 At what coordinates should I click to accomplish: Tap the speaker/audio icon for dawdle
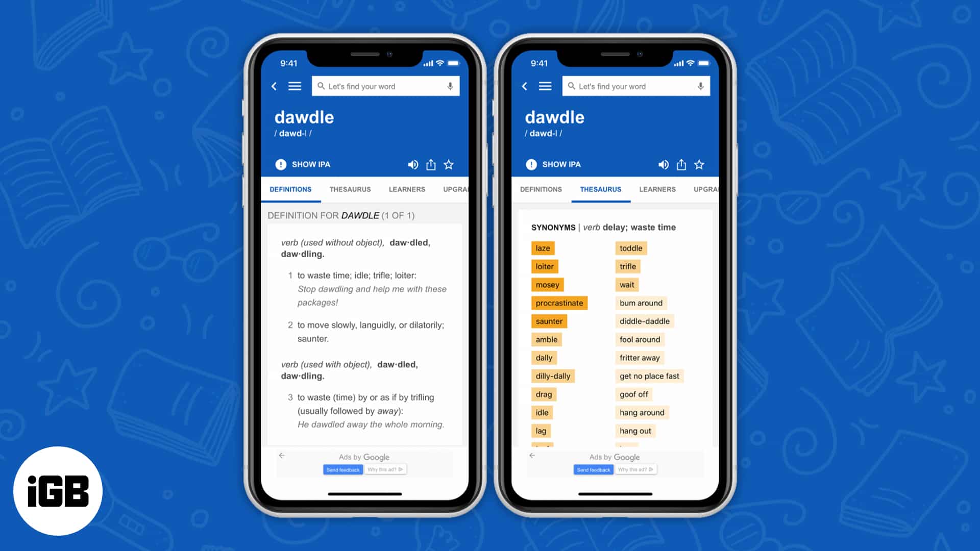tap(412, 164)
